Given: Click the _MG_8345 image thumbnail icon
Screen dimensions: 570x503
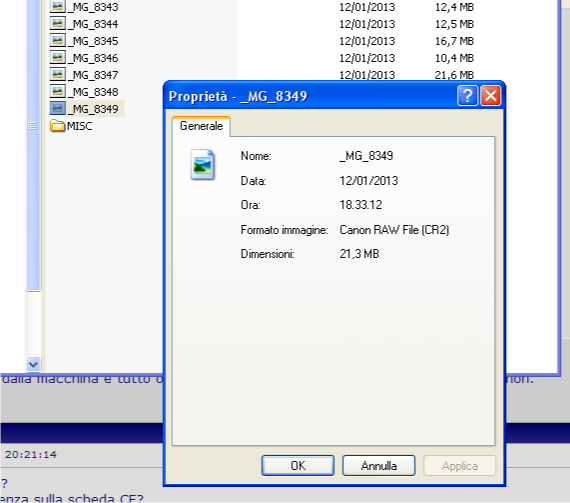Looking at the screenshot, I should tap(57, 40).
